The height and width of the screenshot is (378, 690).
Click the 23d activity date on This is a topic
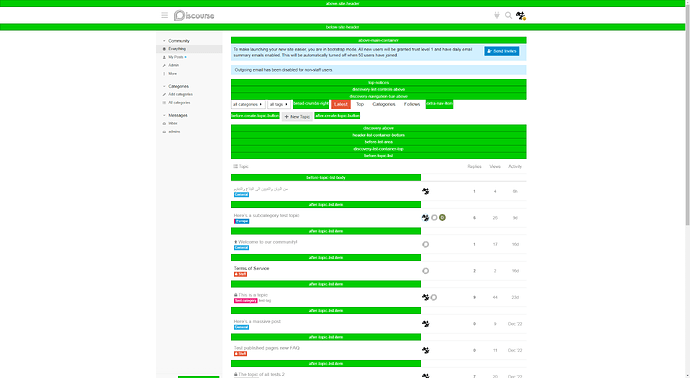point(515,297)
